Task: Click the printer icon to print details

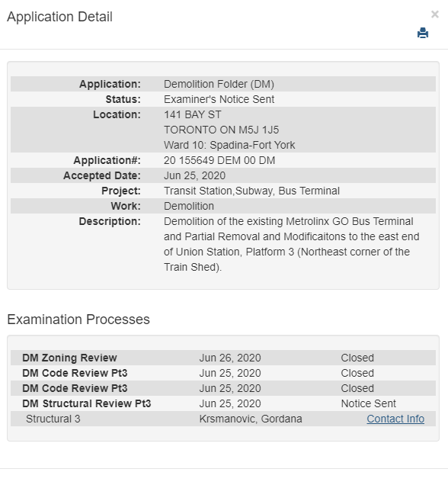Action: [x=423, y=33]
